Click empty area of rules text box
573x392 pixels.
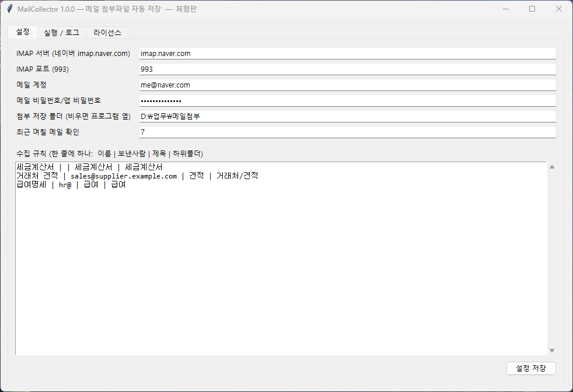tap(281, 270)
